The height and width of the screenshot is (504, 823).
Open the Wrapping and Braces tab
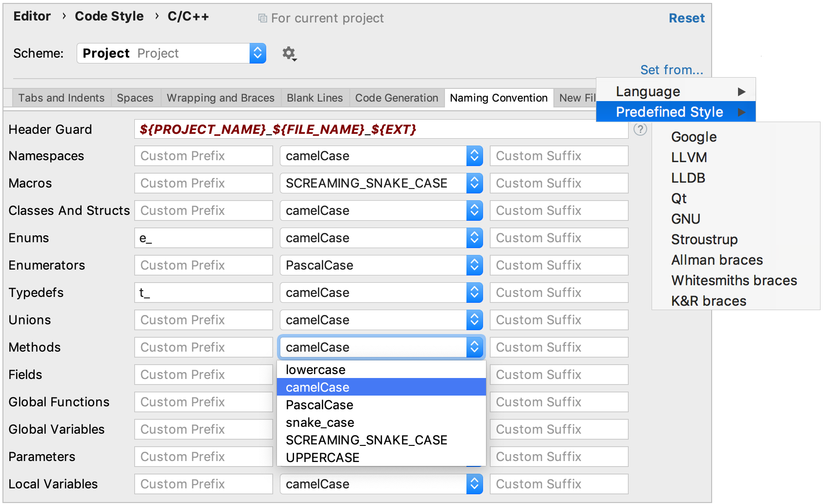pyautogui.click(x=220, y=98)
